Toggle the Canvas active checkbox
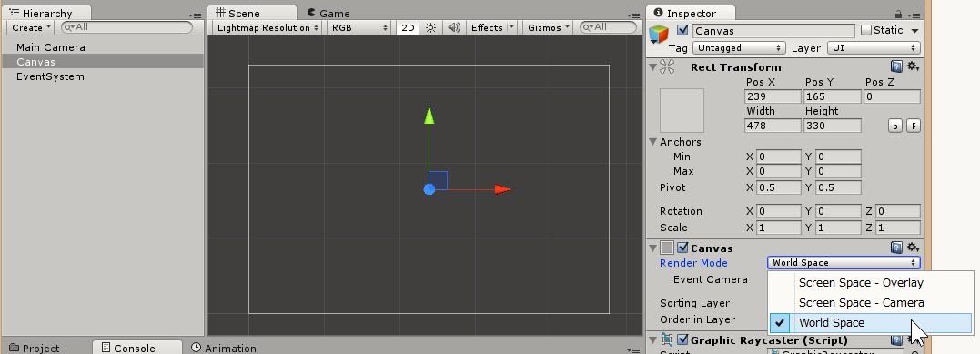This screenshot has width=980, height=354. click(682, 30)
